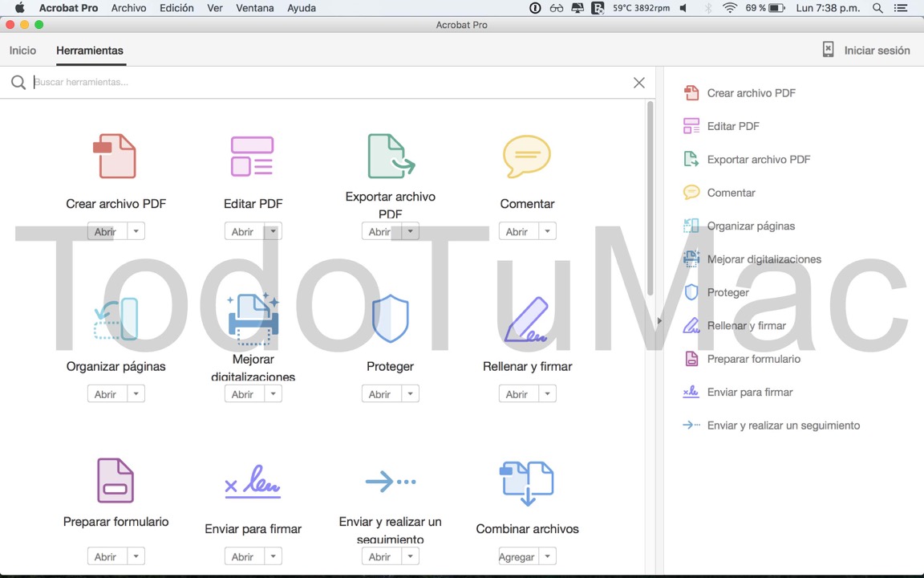Screen dimensions: 924x578
Task: Click Abrir button under Proteger
Action: pos(381,393)
